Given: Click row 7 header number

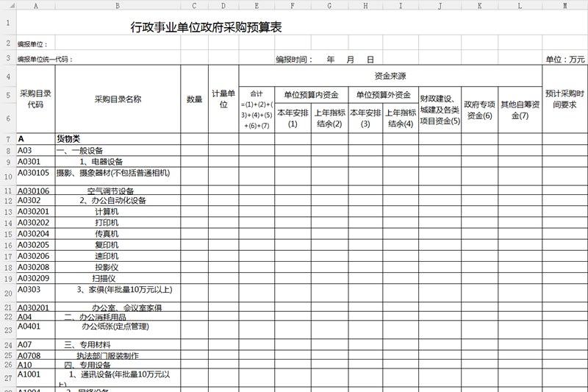Looking at the screenshot, I should pos(7,138).
